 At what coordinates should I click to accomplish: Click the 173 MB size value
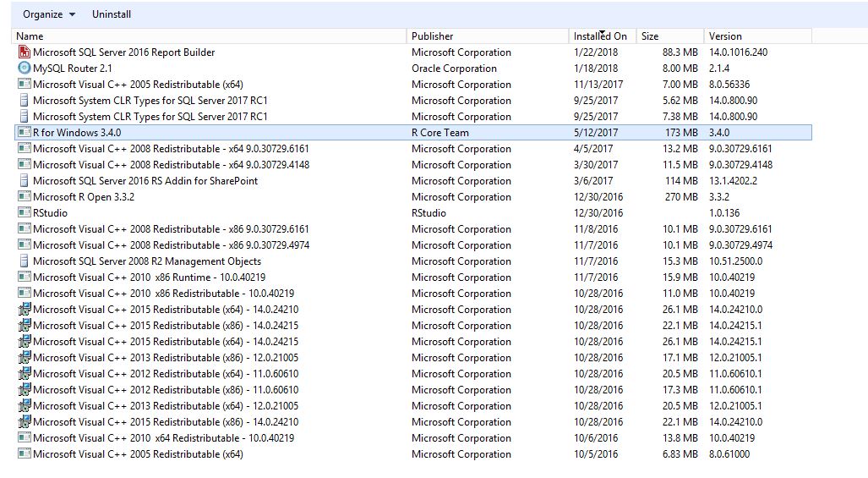[681, 132]
